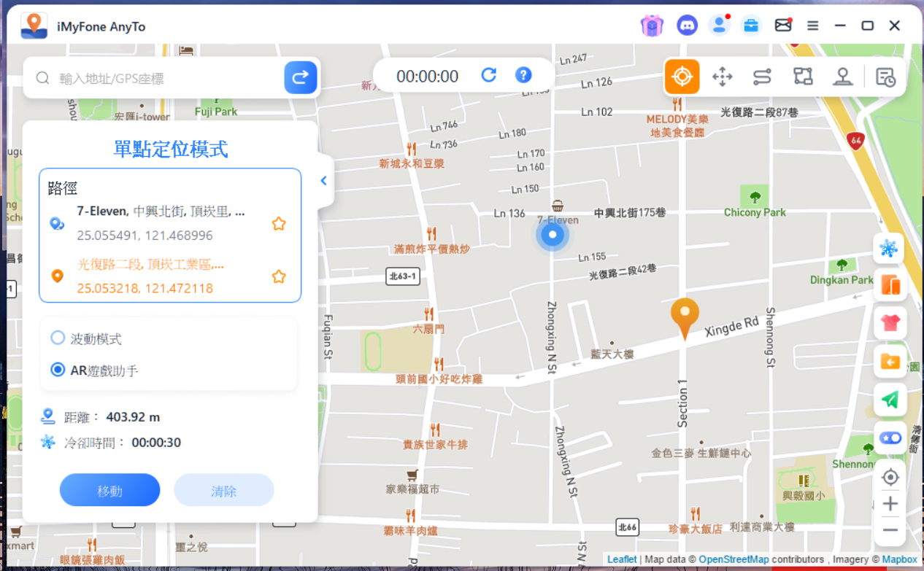Viewport: 924px width, 571px height.
Task: Click the address/GPS search input field
Action: [x=168, y=78]
